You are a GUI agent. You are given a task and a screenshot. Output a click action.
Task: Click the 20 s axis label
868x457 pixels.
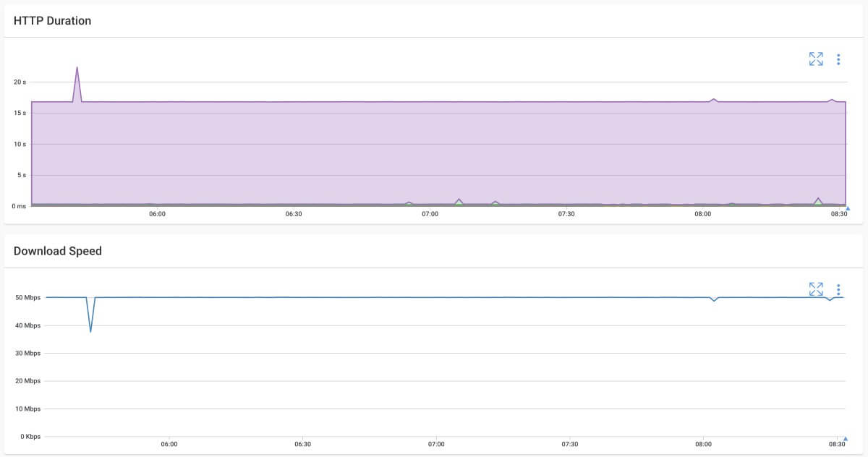[20, 82]
